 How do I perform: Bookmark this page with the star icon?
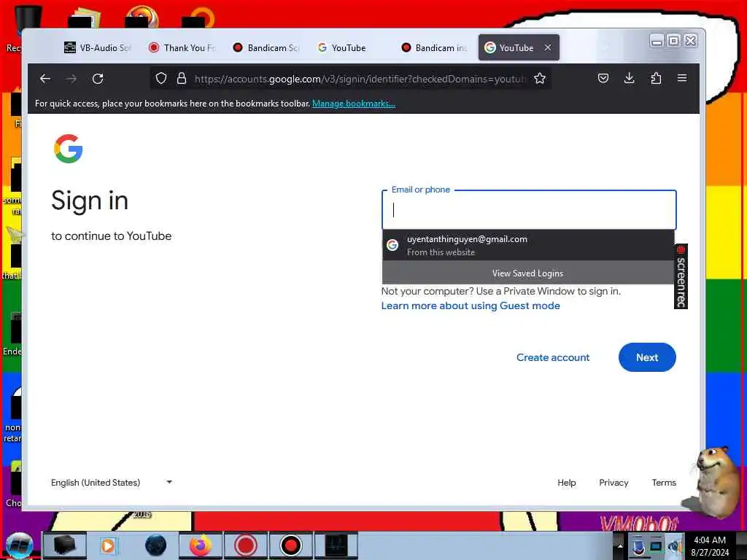[539, 78]
